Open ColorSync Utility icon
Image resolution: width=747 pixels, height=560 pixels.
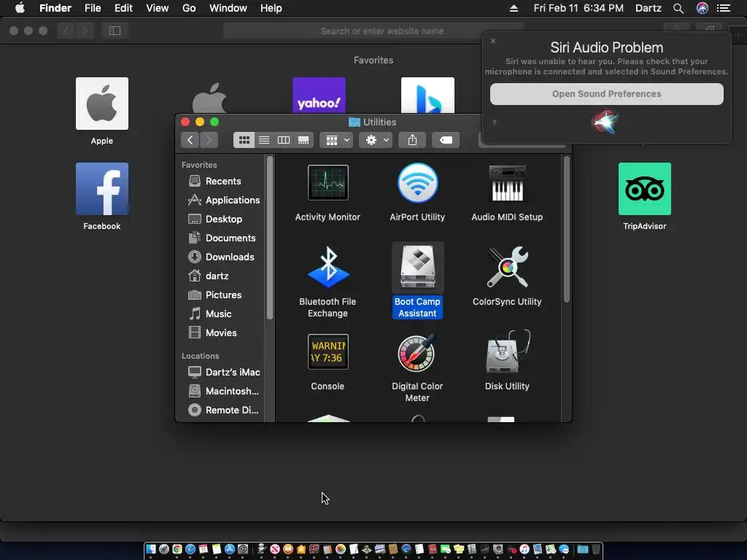[507, 267]
